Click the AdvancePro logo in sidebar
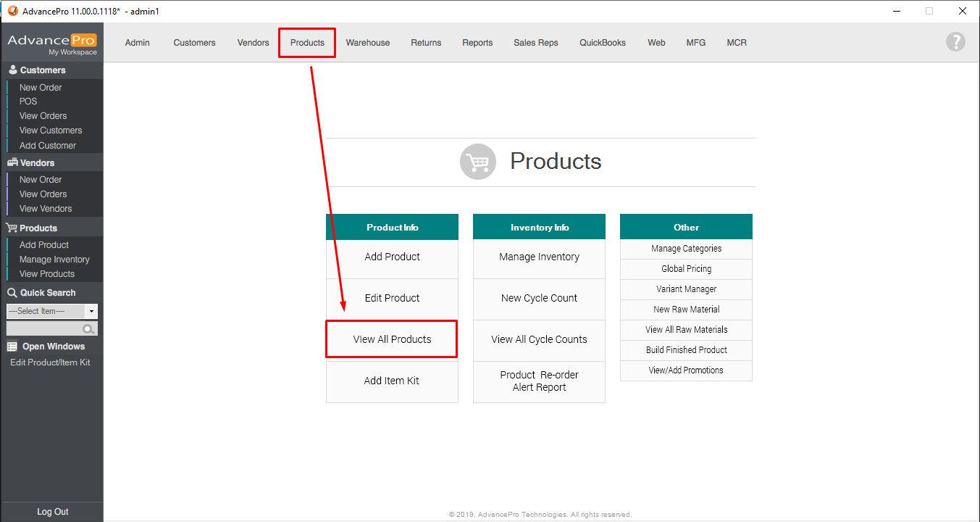This screenshot has width=980, height=522. [51, 43]
